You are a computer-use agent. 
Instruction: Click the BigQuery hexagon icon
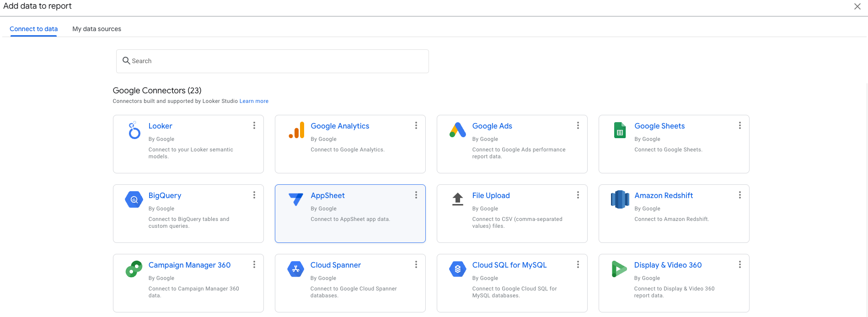tap(134, 200)
